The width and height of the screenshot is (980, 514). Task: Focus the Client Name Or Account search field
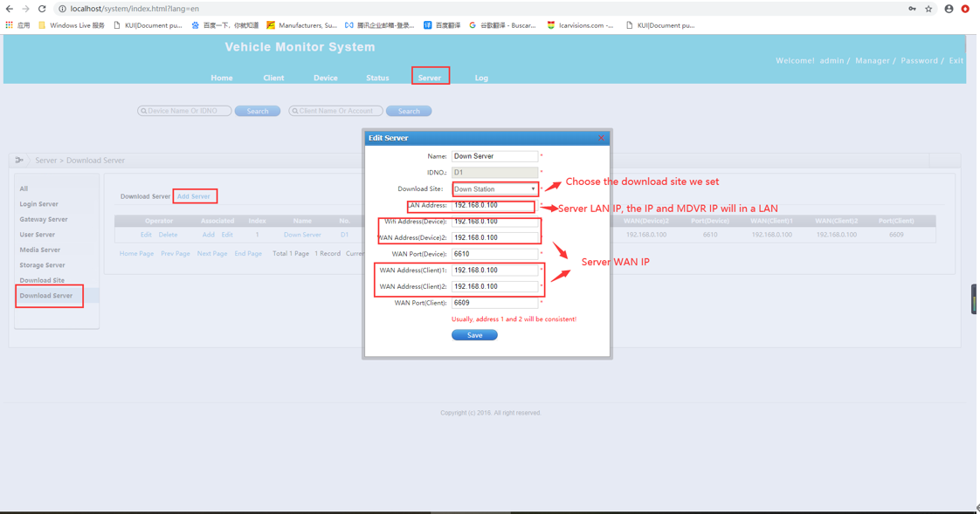pos(335,111)
